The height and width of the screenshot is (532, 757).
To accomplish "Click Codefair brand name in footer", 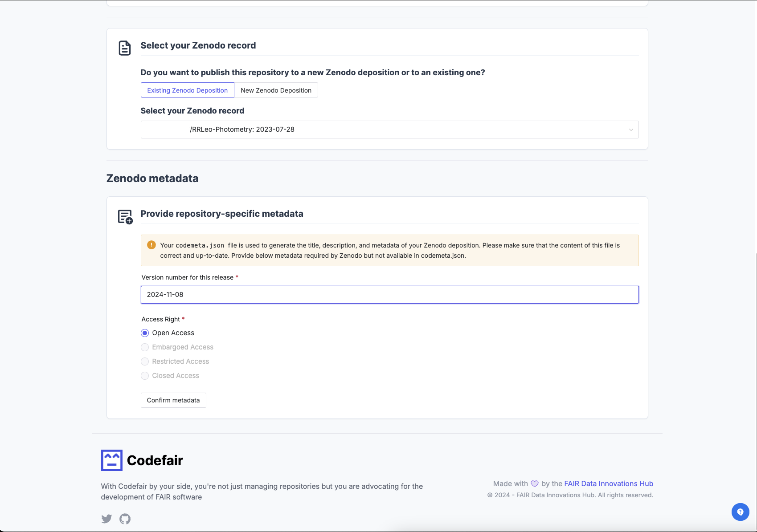I will [155, 460].
